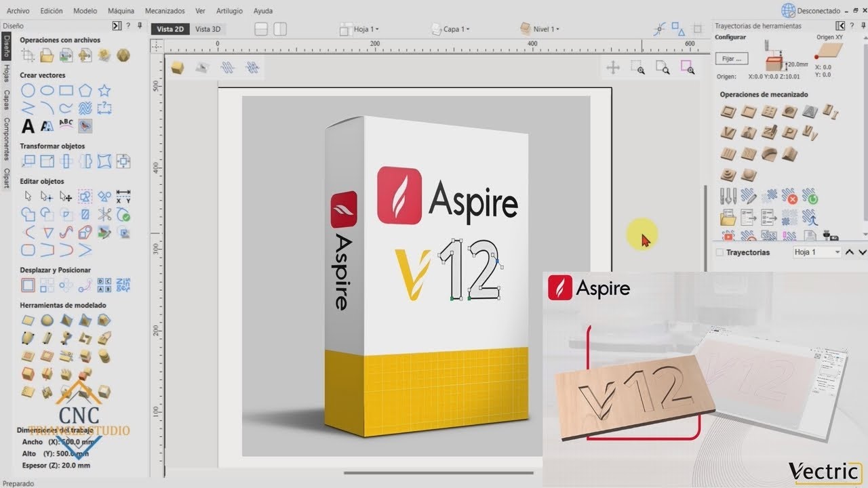Viewport: 868px width, 488px height.
Task: Open the Nesting tool
Action: [123, 285]
